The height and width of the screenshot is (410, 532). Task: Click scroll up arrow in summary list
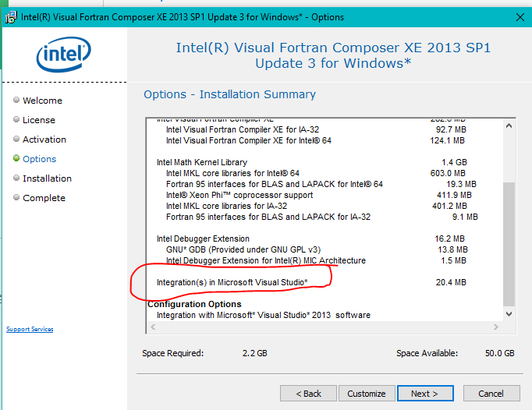pos(509,125)
